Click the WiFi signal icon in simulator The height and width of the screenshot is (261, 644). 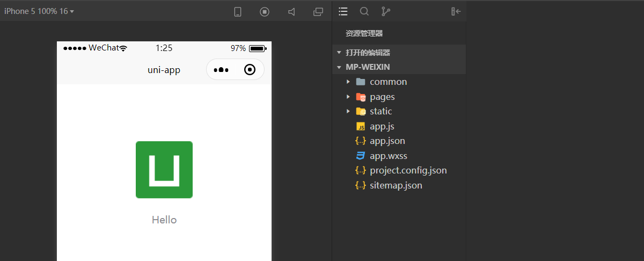[123, 48]
